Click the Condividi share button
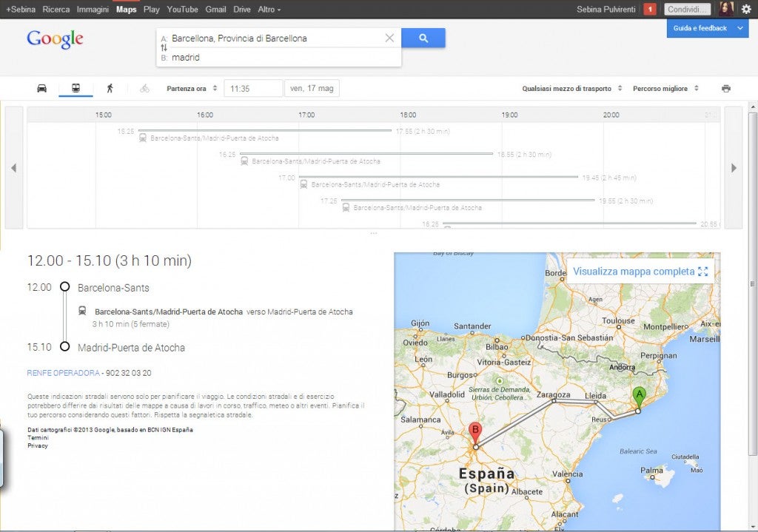The image size is (758, 532). pos(687,9)
